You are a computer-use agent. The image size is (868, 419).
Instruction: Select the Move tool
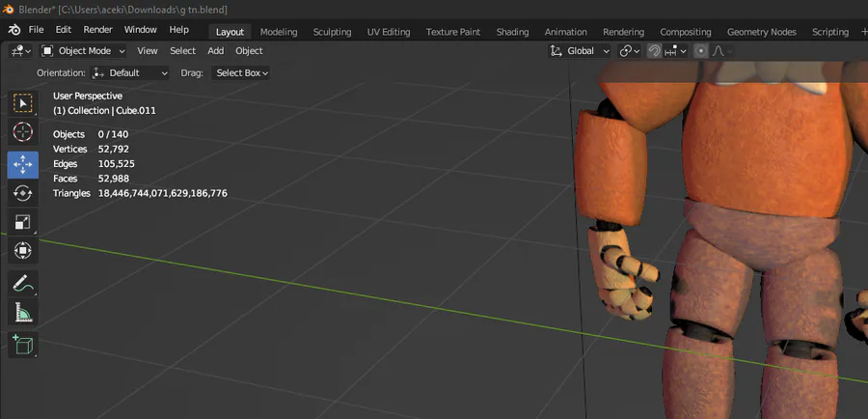click(x=23, y=164)
